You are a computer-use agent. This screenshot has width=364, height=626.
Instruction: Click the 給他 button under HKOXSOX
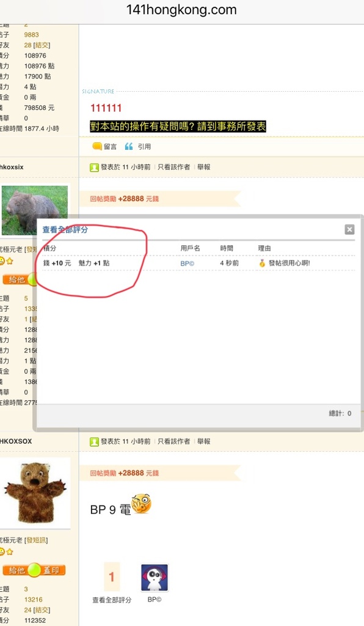click(16, 570)
